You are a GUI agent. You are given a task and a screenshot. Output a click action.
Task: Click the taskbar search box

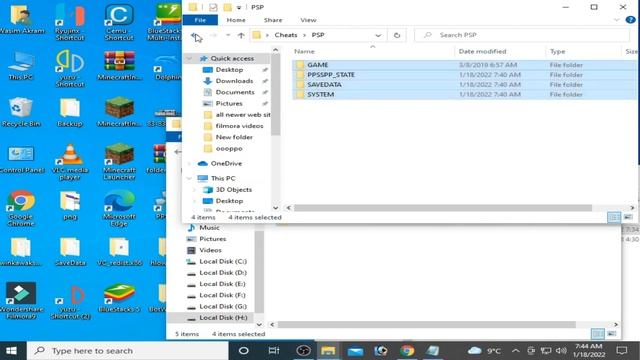tap(127, 351)
